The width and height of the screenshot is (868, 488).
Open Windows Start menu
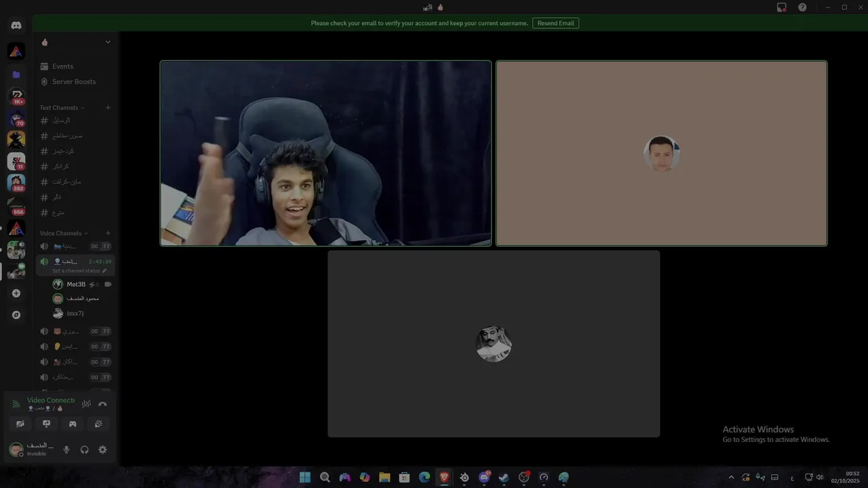305,477
